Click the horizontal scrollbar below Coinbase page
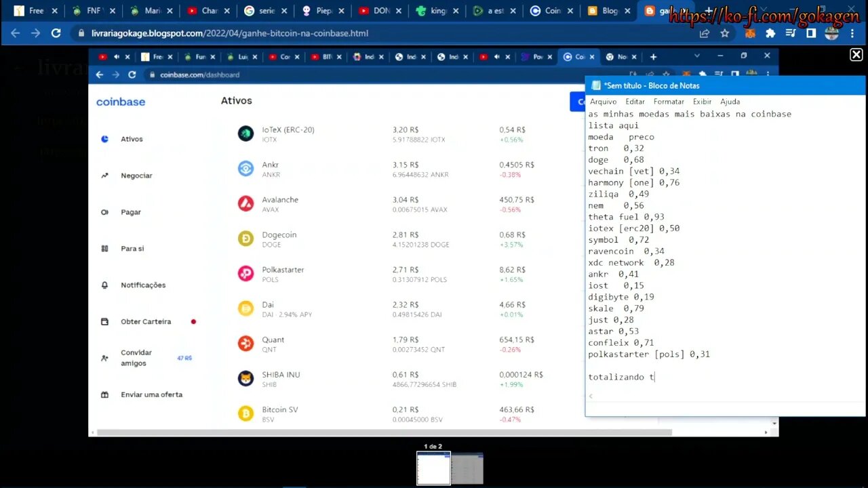Viewport: 868px width, 488px height. pyautogui.click(x=384, y=432)
